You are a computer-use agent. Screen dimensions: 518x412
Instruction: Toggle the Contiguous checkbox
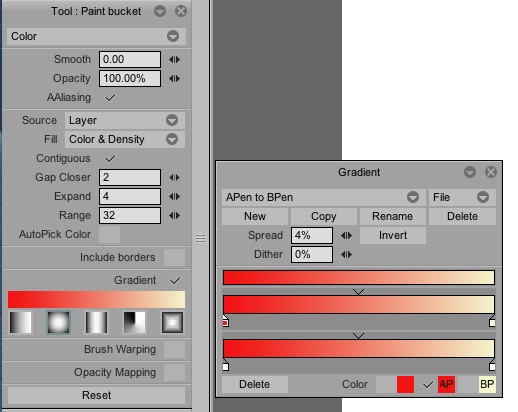coord(110,158)
